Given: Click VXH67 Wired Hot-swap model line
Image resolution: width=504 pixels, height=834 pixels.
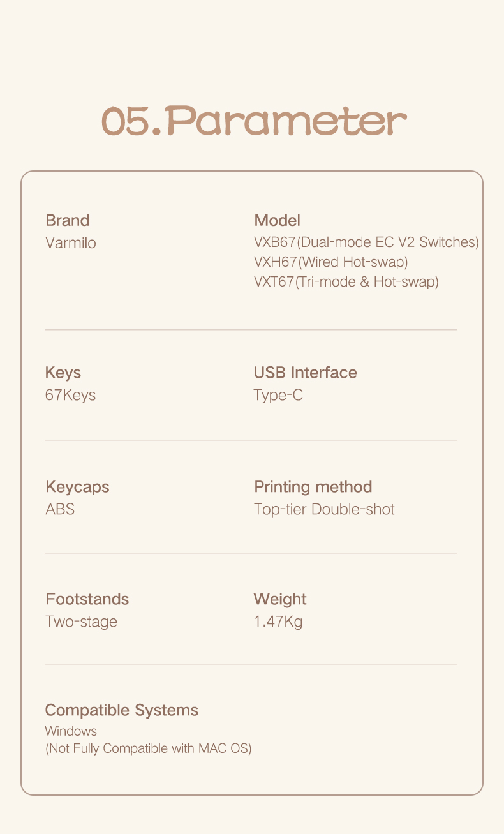Looking at the screenshot, I should (330, 262).
